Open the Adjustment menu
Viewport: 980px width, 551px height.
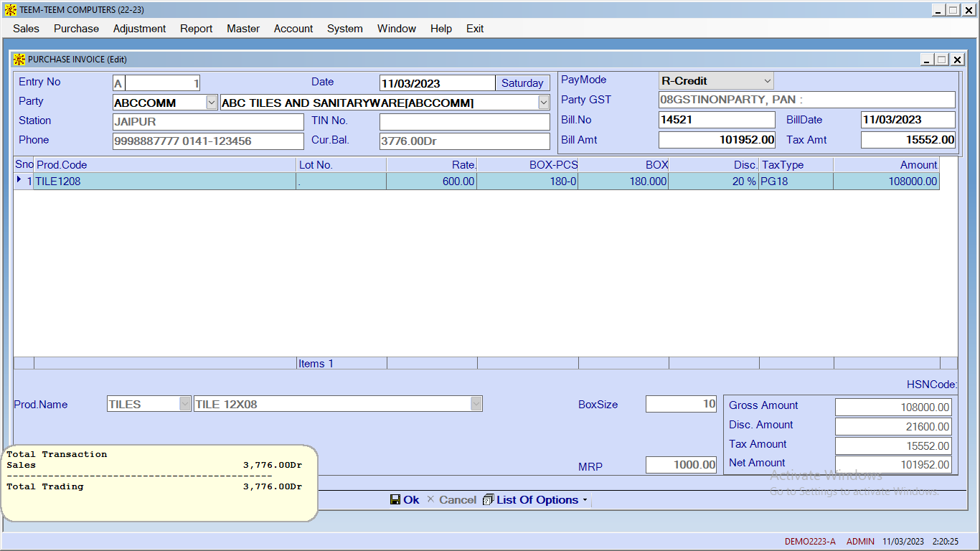[x=139, y=29]
